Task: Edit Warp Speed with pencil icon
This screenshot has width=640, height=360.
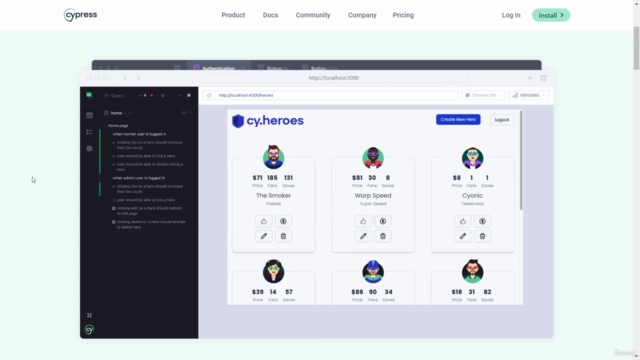Action: [x=363, y=236]
